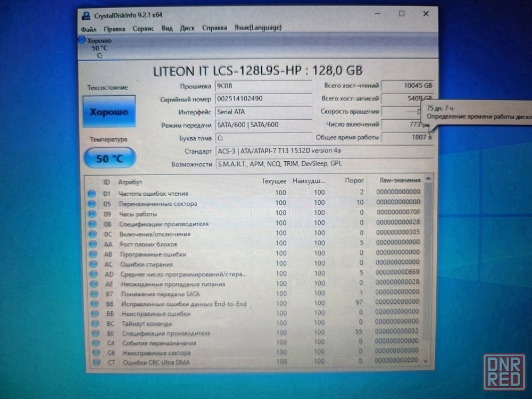Click raw value 00000000DE69
The width and height of the screenshot is (532, 399).
pyautogui.click(x=397, y=272)
